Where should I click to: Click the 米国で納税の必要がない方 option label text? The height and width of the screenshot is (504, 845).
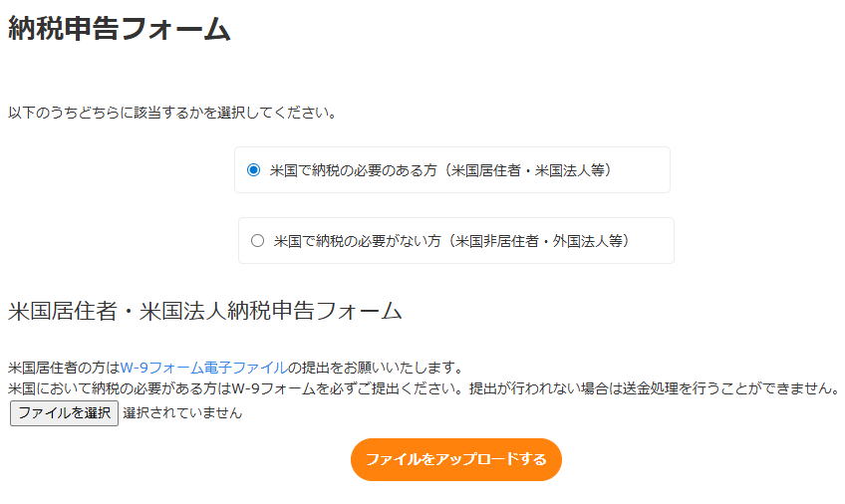click(x=357, y=240)
